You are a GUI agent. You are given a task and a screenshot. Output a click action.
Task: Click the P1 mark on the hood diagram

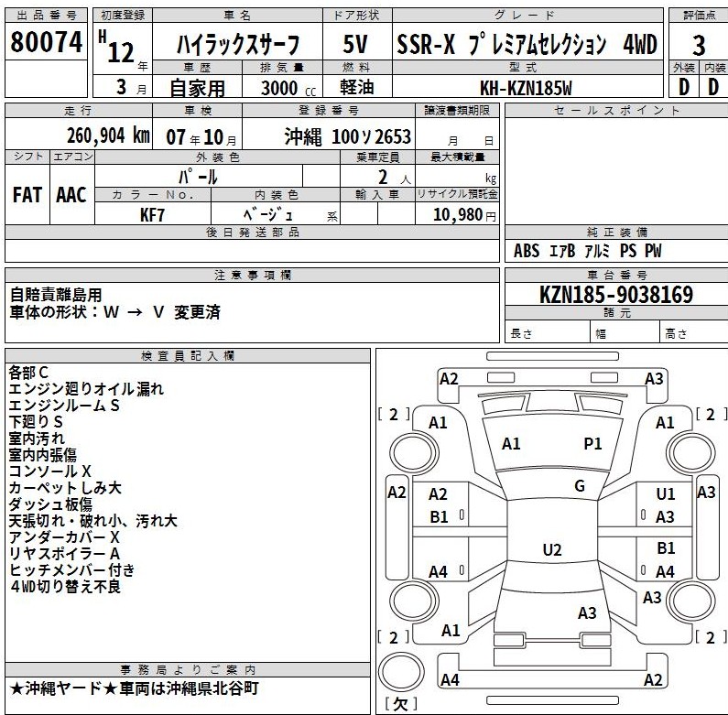(x=592, y=443)
